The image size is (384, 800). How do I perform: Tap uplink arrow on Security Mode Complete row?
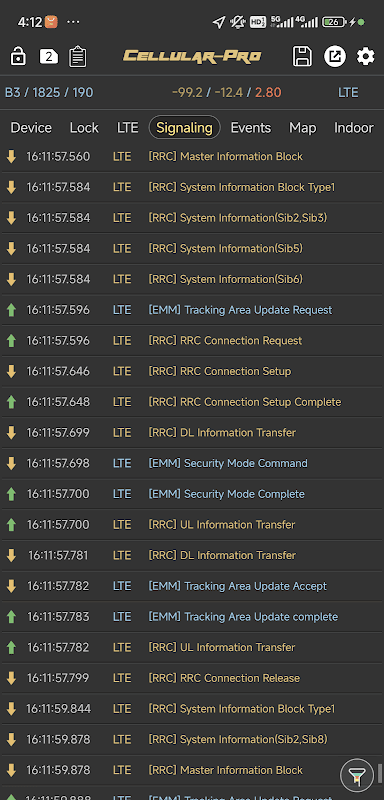(x=11, y=494)
